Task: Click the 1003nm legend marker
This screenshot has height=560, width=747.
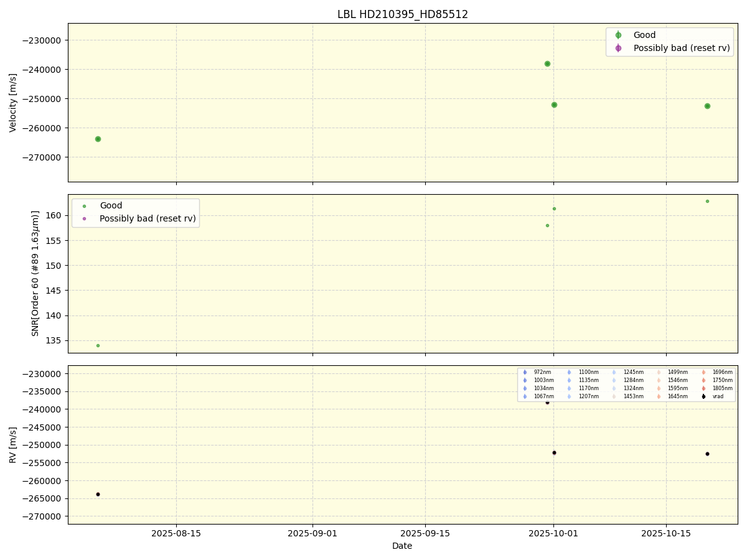Action: tap(525, 380)
